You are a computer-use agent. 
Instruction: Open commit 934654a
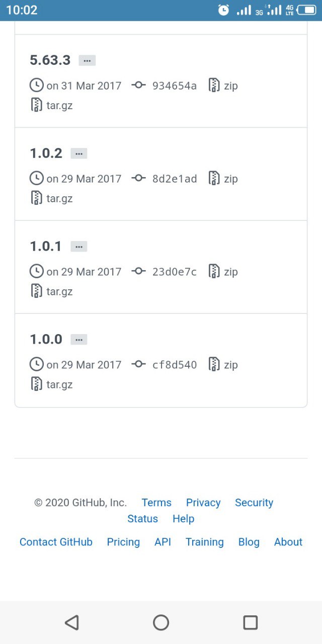pyautogui.click(x=174, y=86)
